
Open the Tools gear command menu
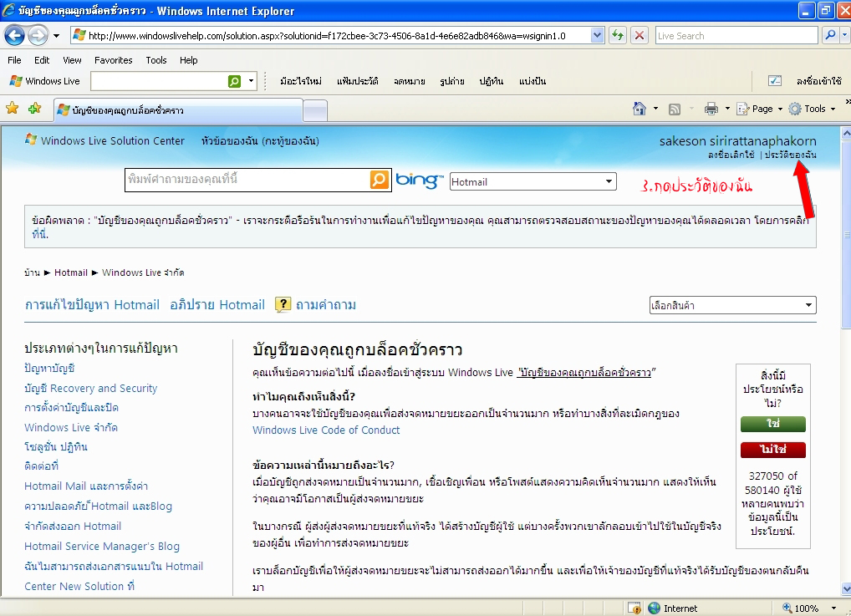coord(812,109)
